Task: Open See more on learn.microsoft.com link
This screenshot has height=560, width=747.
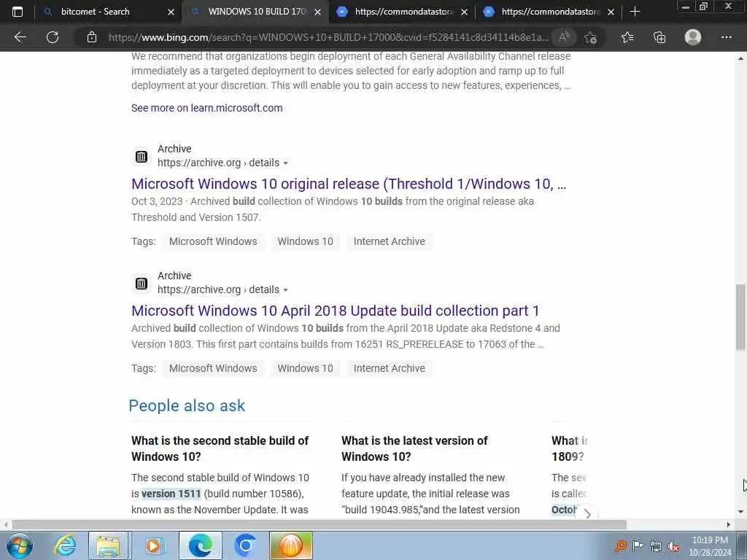Action: point(206,108)
